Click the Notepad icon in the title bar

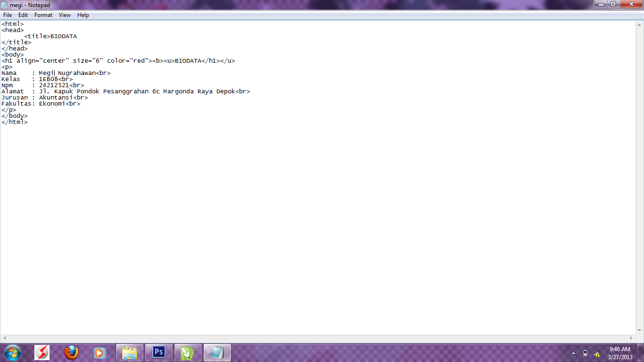[4, 4]
